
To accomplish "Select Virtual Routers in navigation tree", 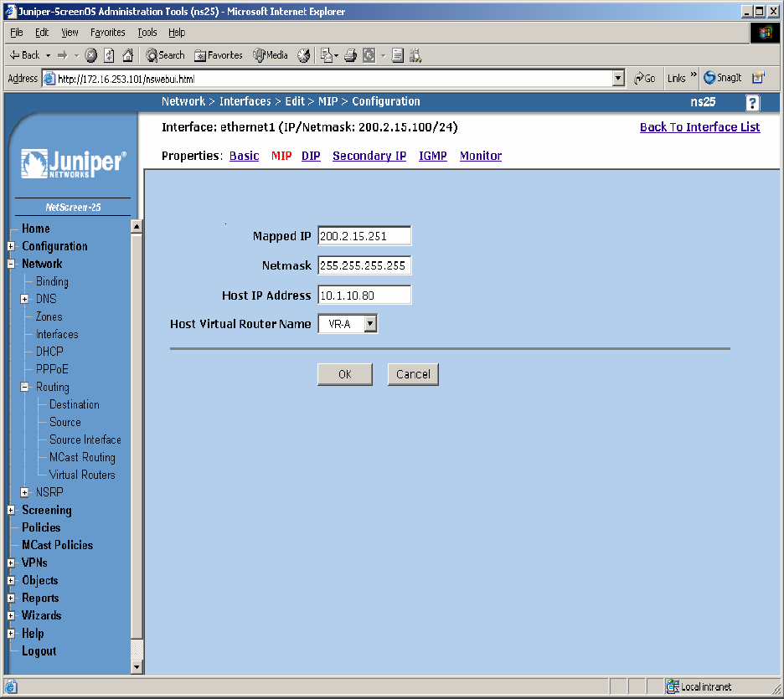I will point(82,475).
